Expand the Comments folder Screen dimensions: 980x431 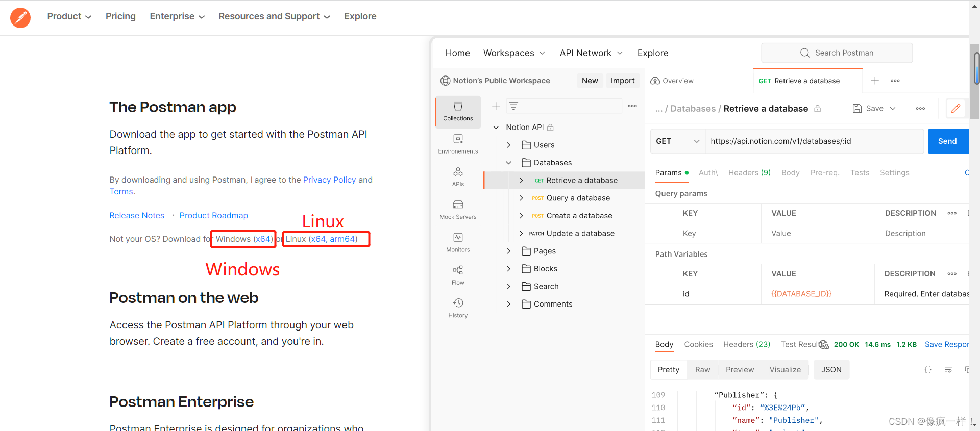pos(508,304)
